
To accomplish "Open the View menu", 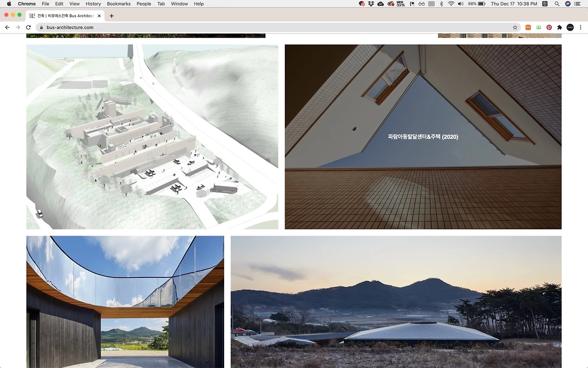I will coord(74,4).
